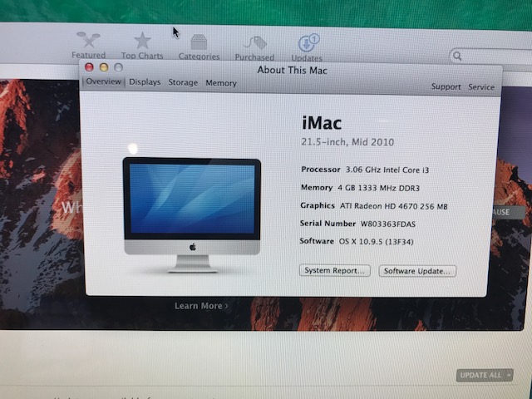Click the UPDATE ALL button
The image size is (532, 399).
(x=480, y=375)
